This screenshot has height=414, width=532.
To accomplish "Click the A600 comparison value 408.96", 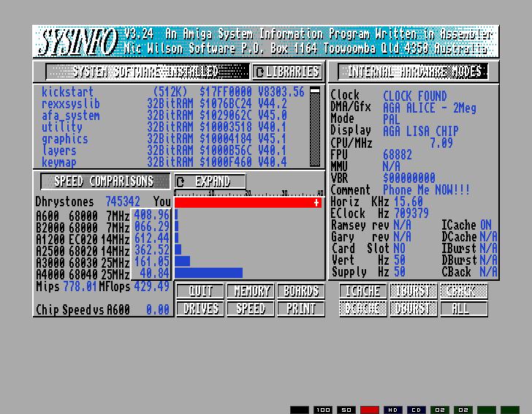I will point(152,215).
